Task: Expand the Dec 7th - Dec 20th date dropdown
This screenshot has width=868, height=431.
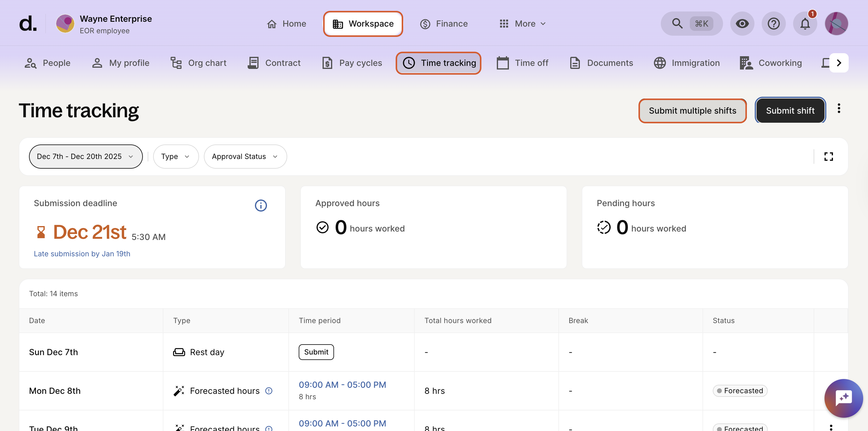Action: point(85,157)
